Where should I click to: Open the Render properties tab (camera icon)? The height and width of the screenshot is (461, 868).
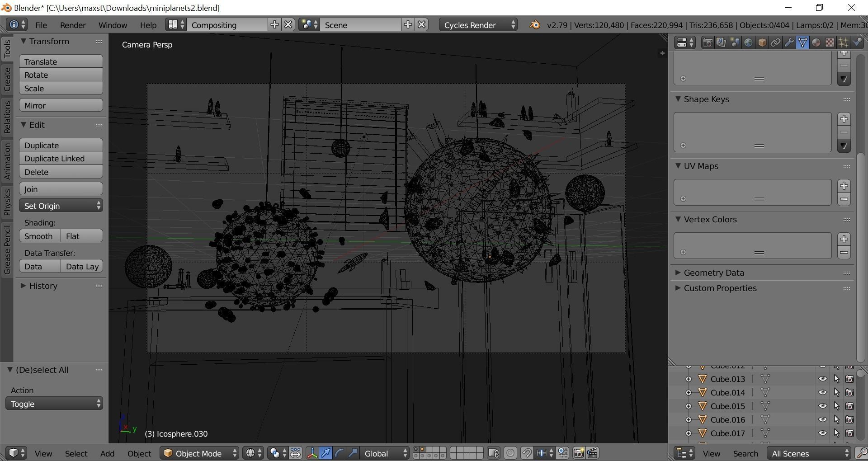(708, 42)
